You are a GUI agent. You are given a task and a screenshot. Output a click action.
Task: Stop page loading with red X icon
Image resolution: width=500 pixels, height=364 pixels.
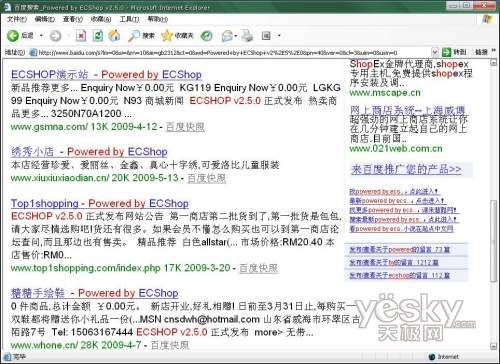pos(81,36)
